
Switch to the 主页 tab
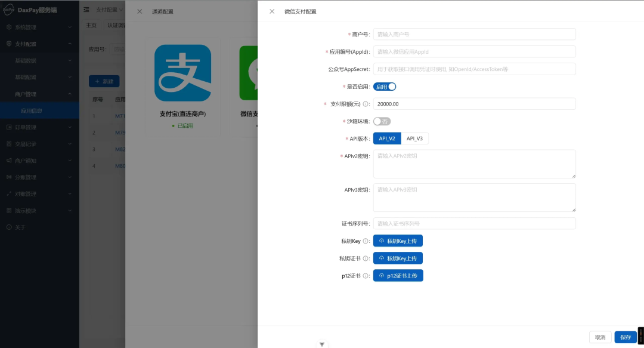[x=91, y=25]
